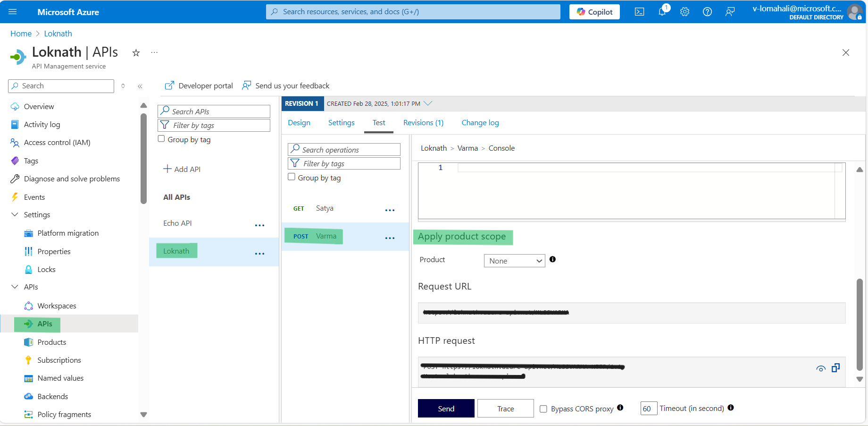Copy the HTTP request with copy icon
This screenshot has width=868, height=426.
[x=835, y=367]
